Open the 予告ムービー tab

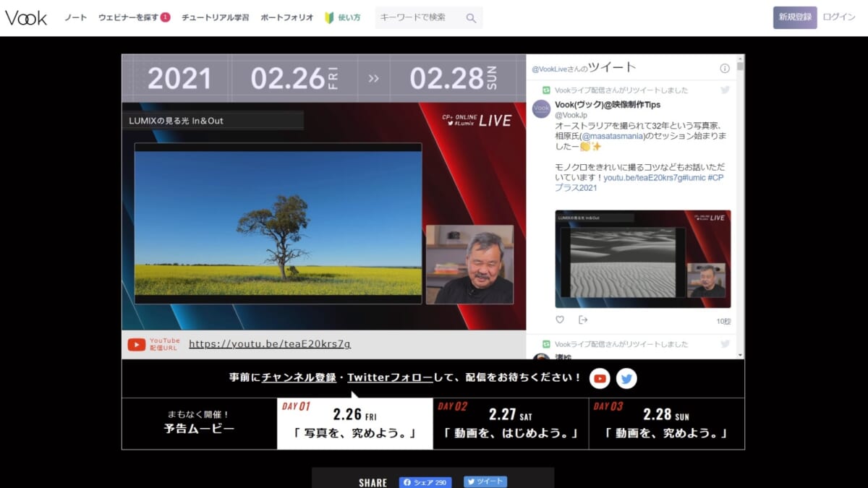click(199, 424)
